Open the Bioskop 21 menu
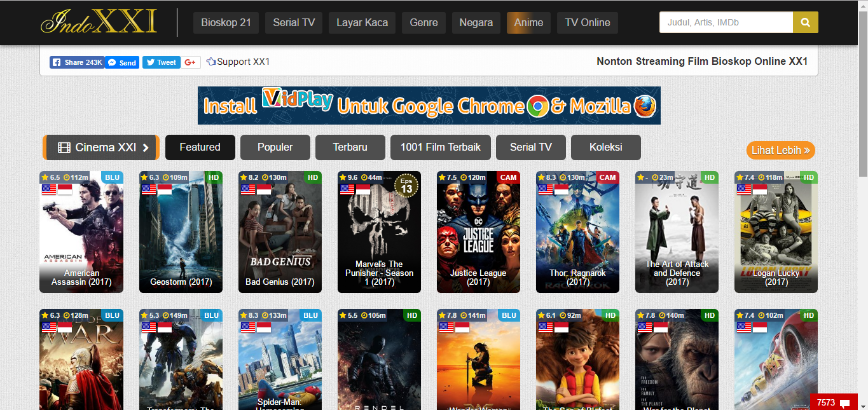The width and height of the screenshot is (868, 410). pyautogui.click(x=226, y=23)
